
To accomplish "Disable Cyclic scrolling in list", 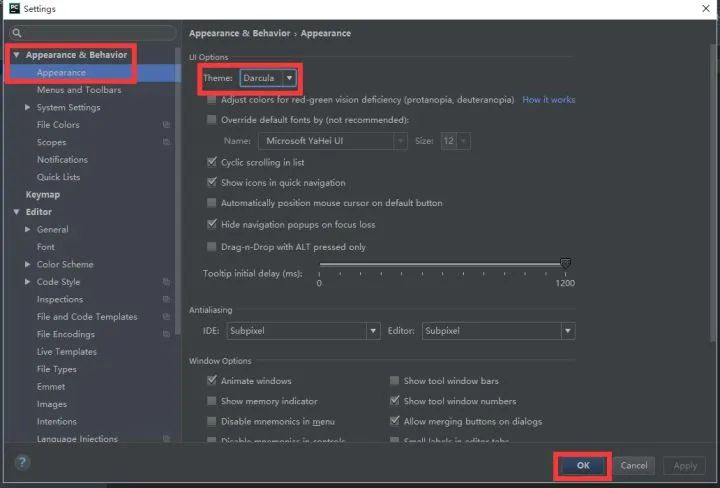I will pyautogui.click(x=211, y=162).
